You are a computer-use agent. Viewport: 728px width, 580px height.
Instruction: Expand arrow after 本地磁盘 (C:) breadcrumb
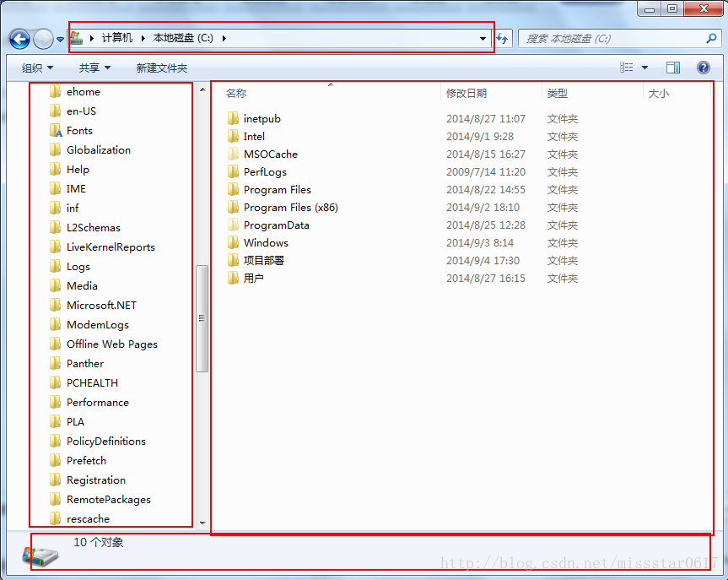224,38
